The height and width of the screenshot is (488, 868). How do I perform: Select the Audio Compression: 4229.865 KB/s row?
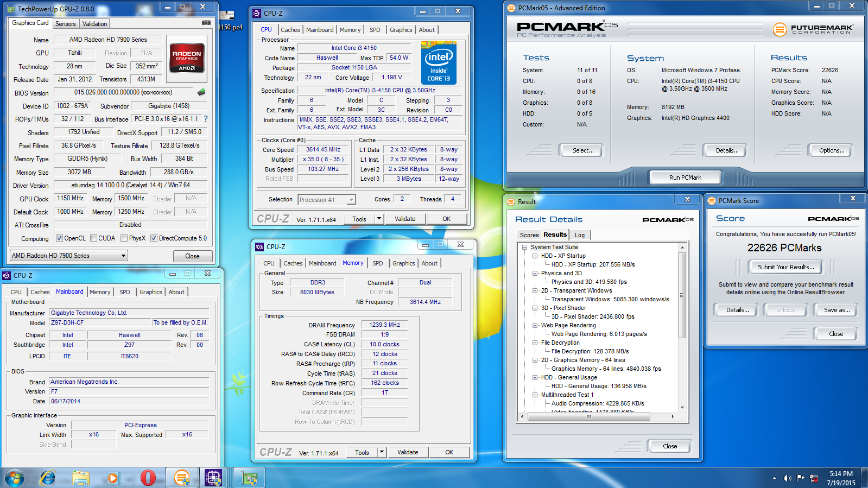(x=598, y=404)
